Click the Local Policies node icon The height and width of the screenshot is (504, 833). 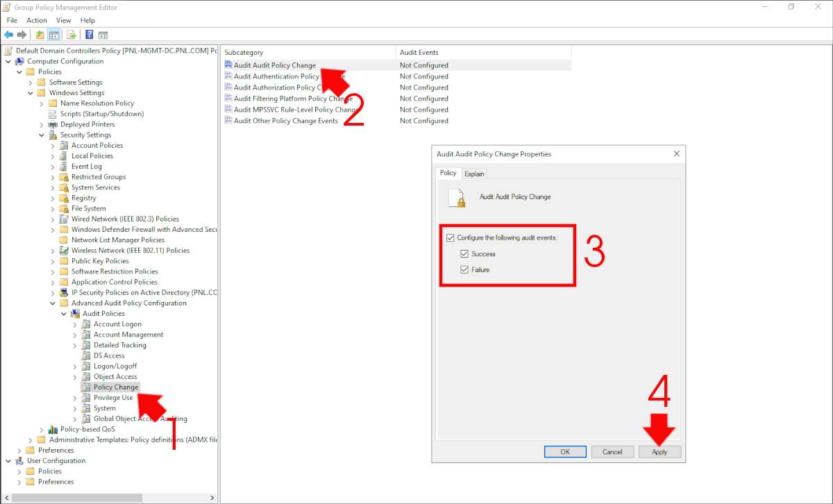[x=65, y=156]
